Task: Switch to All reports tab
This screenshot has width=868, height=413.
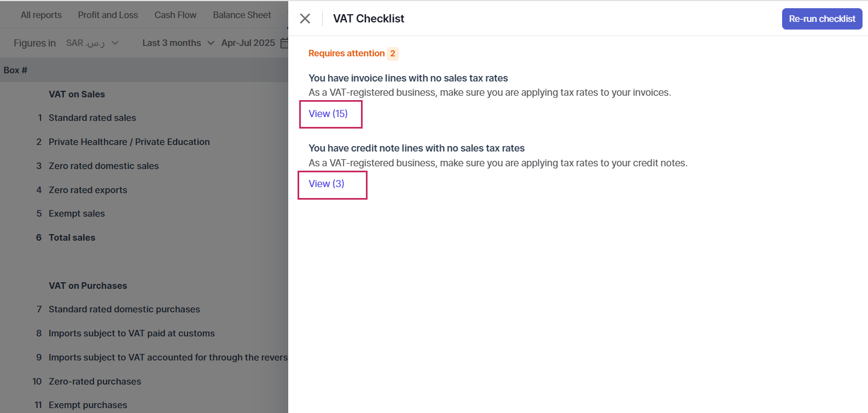Action: 41,15
